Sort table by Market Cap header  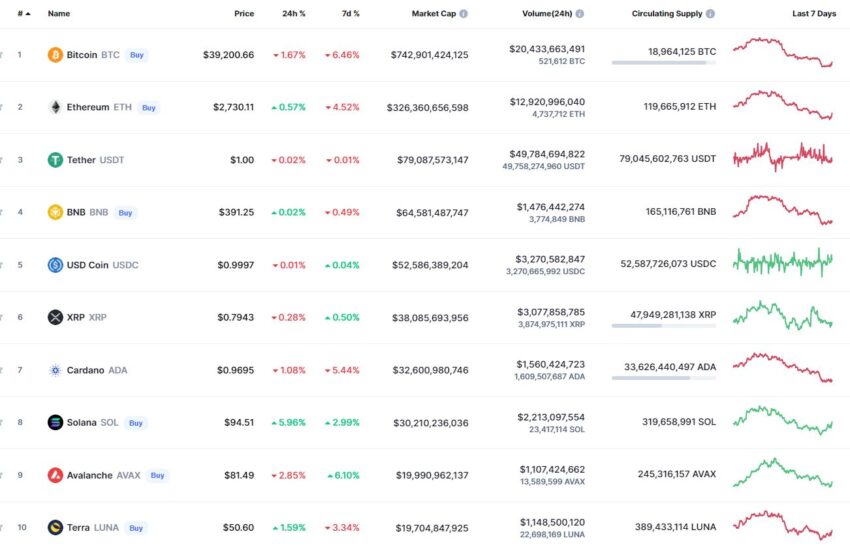(434, 14)
